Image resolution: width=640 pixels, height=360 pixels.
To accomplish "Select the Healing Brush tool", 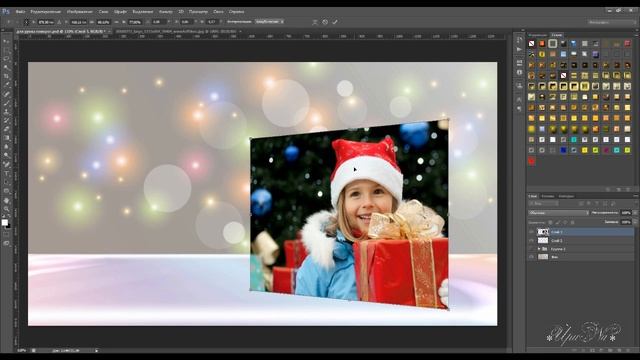I will click(6, 94).
